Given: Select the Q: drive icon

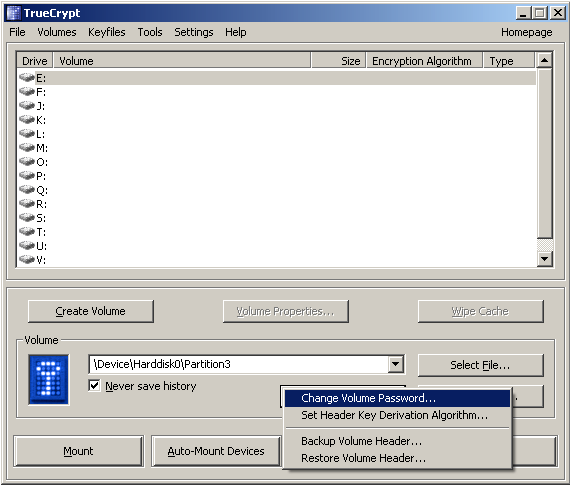Looking at the screenshot, I should [27, 189].
